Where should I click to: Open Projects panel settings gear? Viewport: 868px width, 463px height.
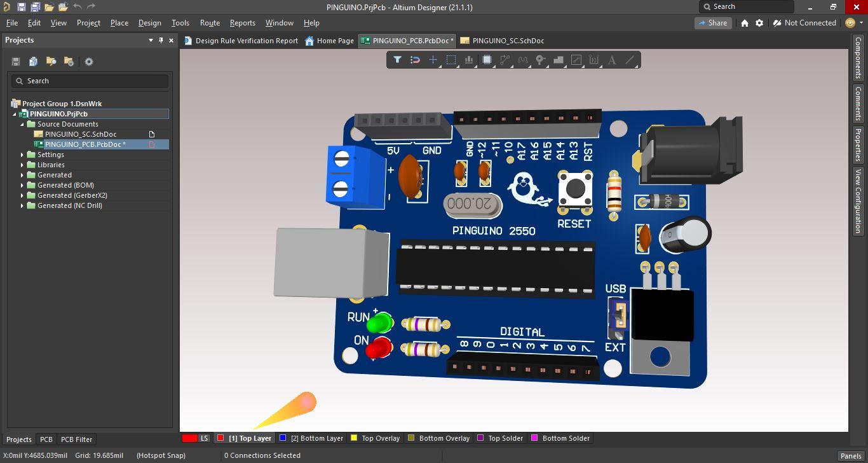tap(89, 62)
